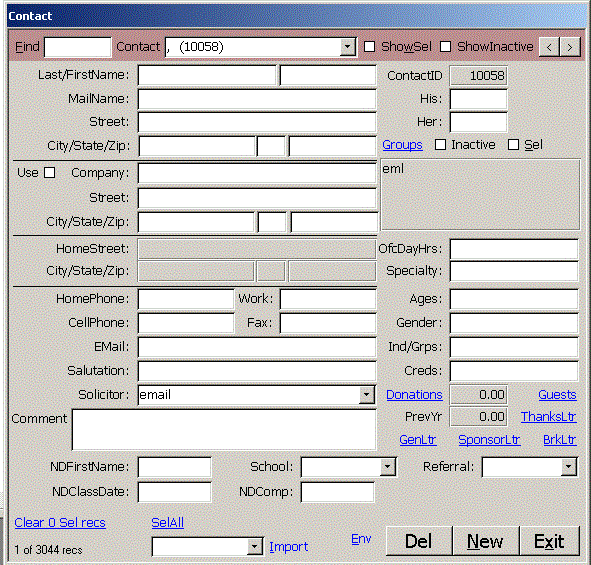The height and width of the screenshot is (565, 591).
Task: Enable the ShowInactive checkbox
Action: (x=446, y=47)
